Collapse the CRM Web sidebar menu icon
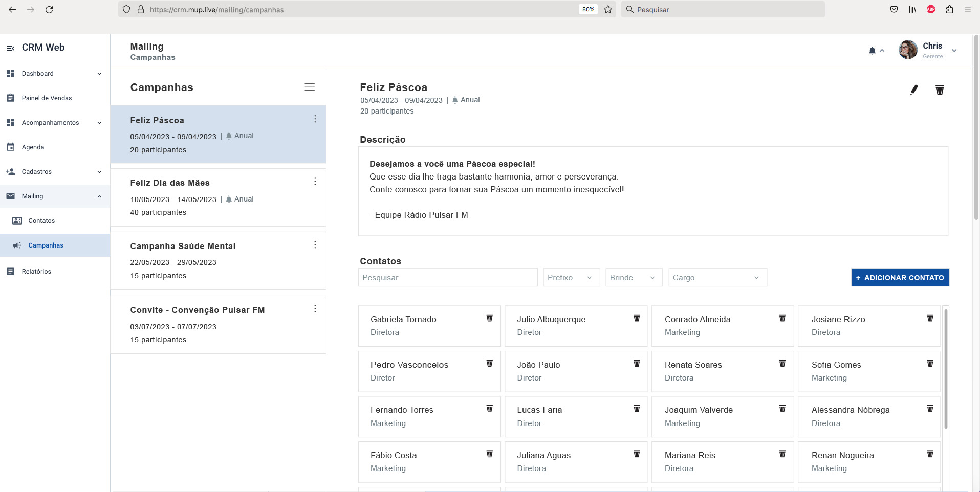Screen dimensions: 980x492 pos(10,48)
